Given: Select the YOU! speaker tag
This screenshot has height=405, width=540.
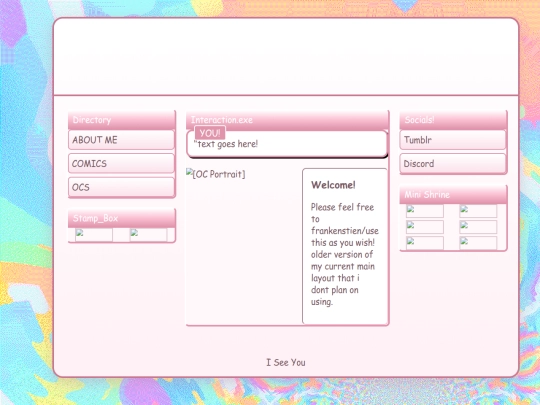Looking at the screenshot, I should click(210, 133).
